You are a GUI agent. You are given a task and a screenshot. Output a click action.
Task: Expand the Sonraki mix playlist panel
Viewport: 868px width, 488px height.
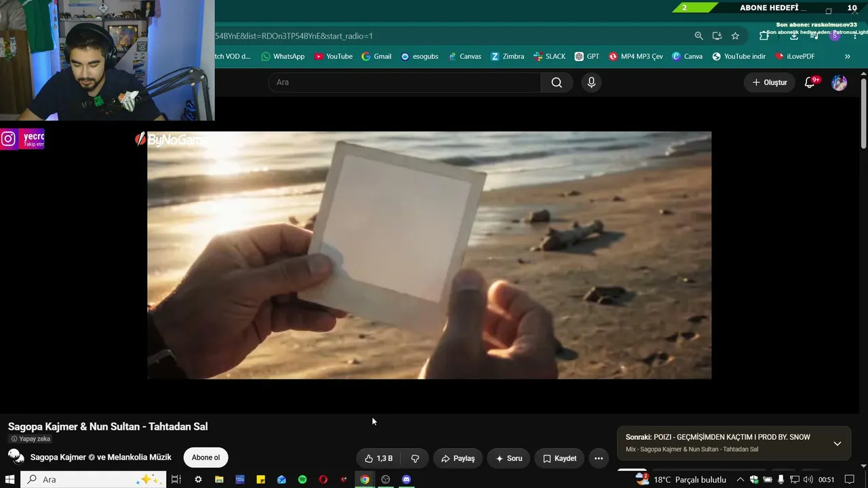click(837, 443)
